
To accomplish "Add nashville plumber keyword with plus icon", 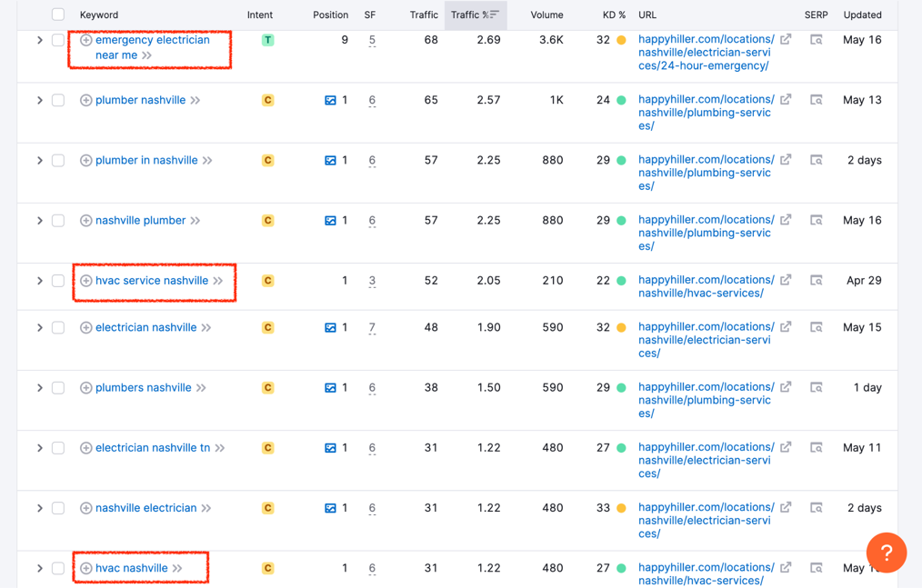I will pyautogui.click(x=85, y=221).
